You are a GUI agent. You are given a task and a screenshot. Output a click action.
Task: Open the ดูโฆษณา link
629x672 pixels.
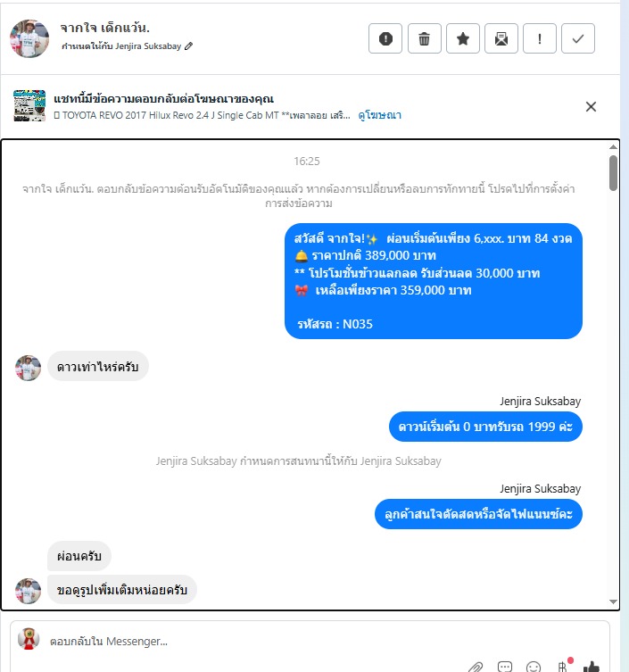click(x=379, y=115)
